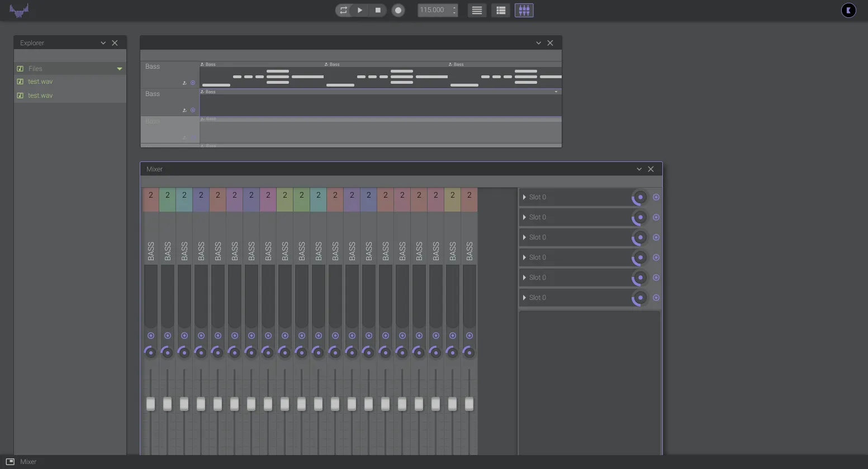
Task: Click the volume fader handle on the leftmost channel
Action: pyautogui.click(x=150, y=404)
